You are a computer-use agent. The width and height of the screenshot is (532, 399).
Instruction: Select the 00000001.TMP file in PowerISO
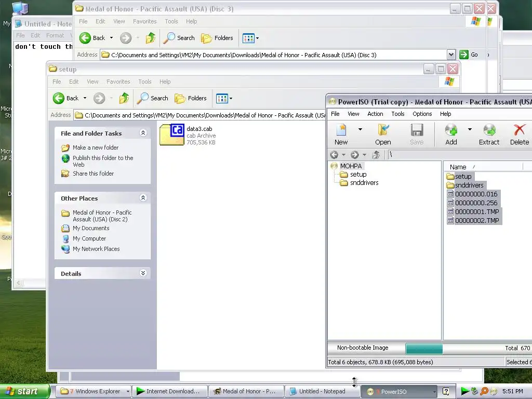click(x=474, y=212)
